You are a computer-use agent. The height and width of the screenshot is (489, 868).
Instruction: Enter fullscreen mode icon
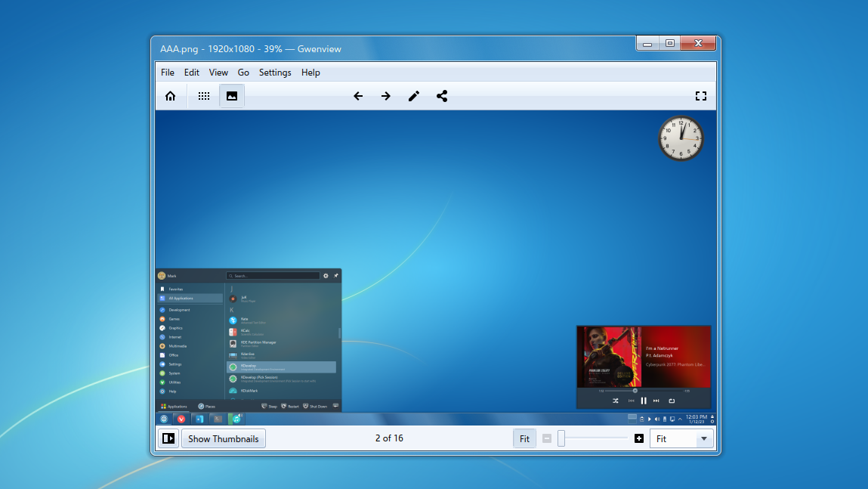pyautogui.click(x=701, y=96)
